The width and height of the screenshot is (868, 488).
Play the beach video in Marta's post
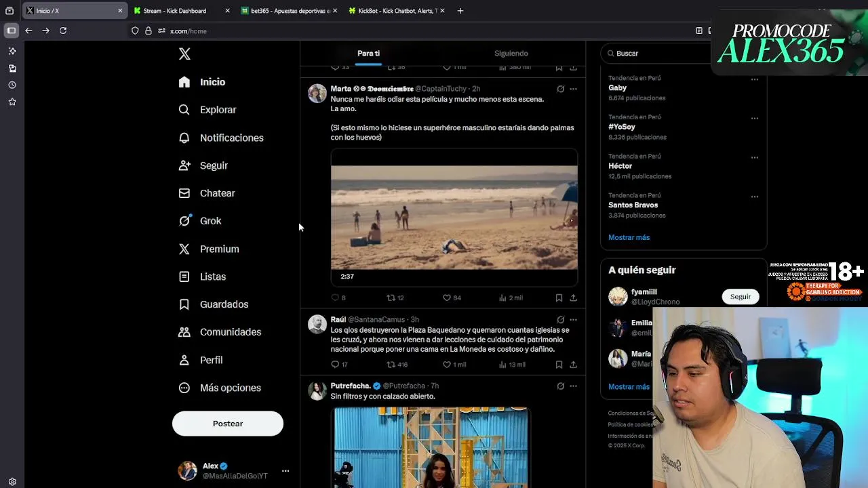(x=454, y=218)
